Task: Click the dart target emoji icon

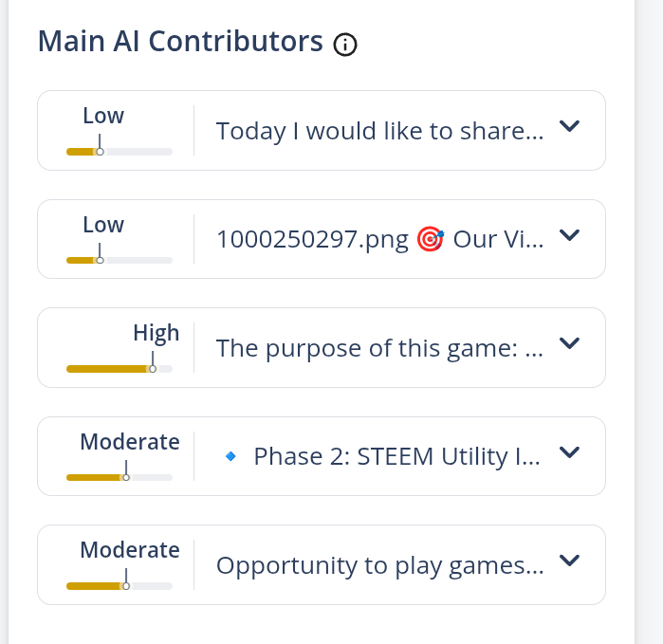Action: [x=430, y=239]
